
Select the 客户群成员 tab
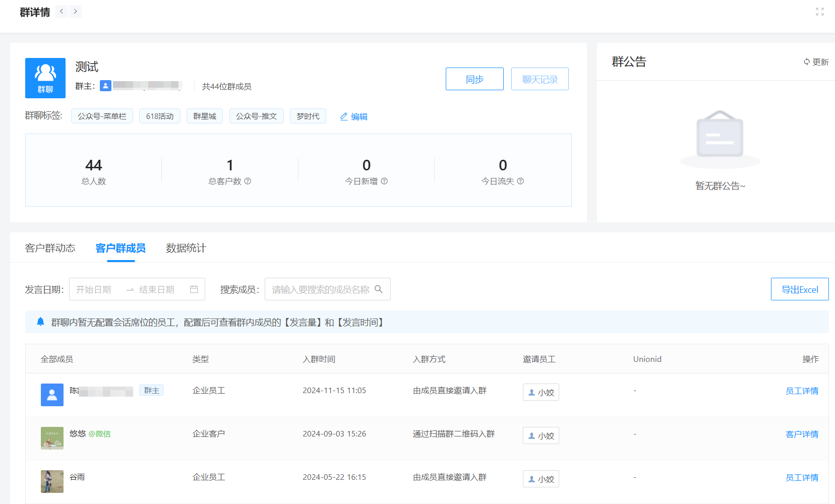(121, 248)
